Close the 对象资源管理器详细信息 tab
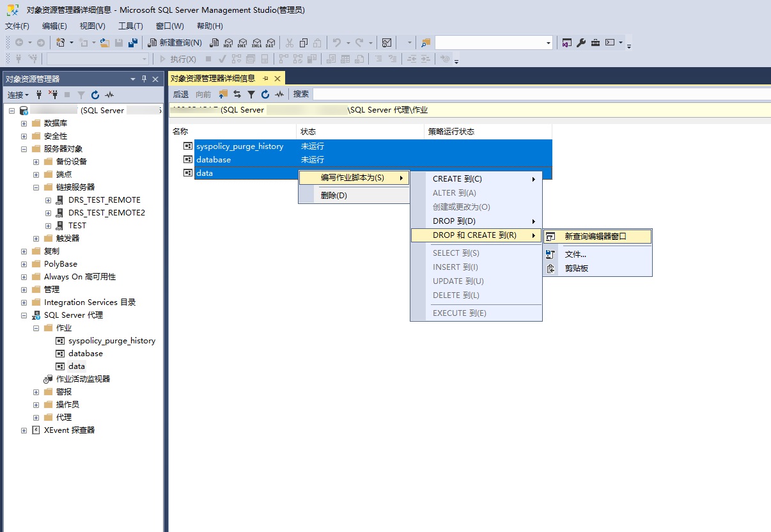Image resolution: width=771 pixels, height=532 pixels. tap(277, 79)
